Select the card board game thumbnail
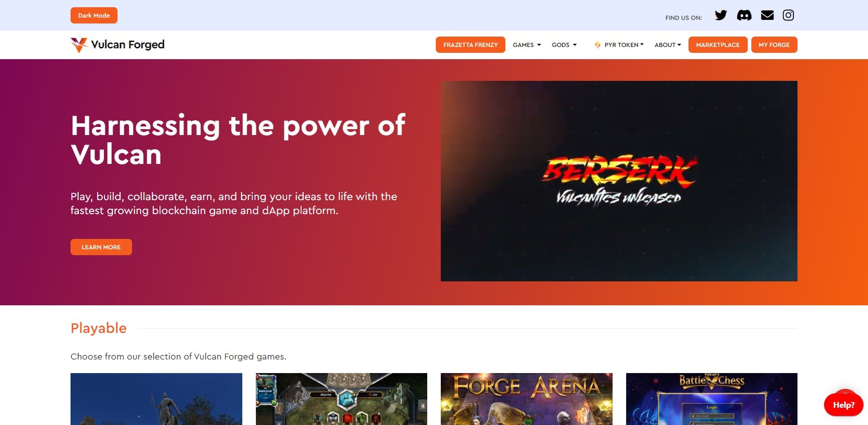 pyautogui.click(x=341, y=399)
